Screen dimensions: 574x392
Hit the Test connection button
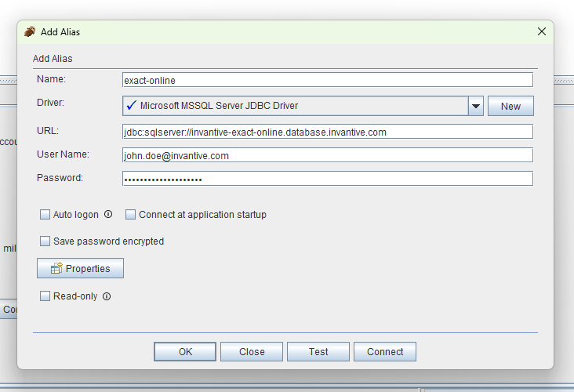point(318,352)
